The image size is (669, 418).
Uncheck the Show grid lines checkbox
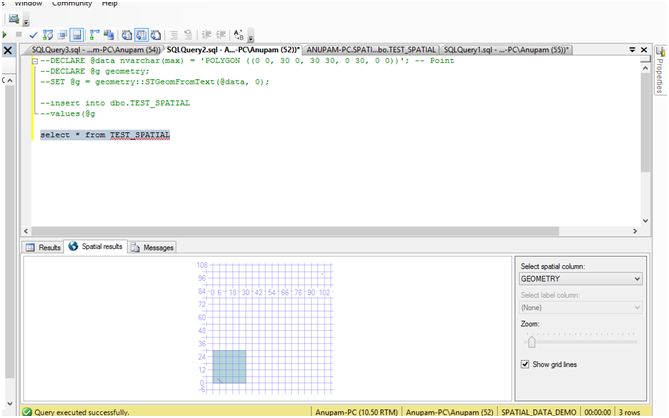[x=527, y=364]
